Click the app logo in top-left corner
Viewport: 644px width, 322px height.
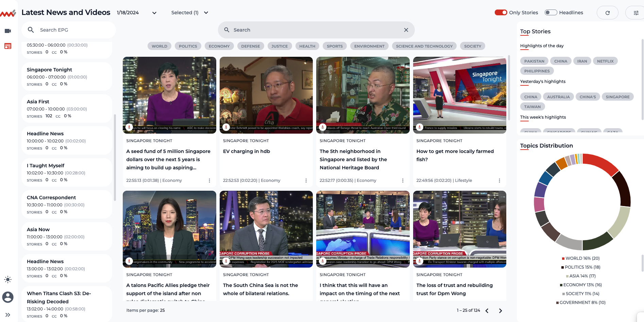[x=8, y=14]
